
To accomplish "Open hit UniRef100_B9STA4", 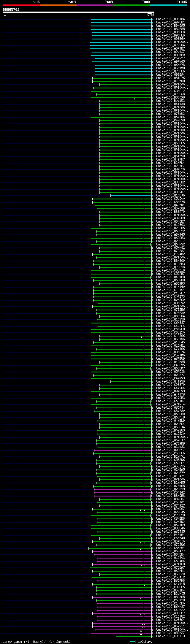I will pyautogui.click(x=170, y=19).
